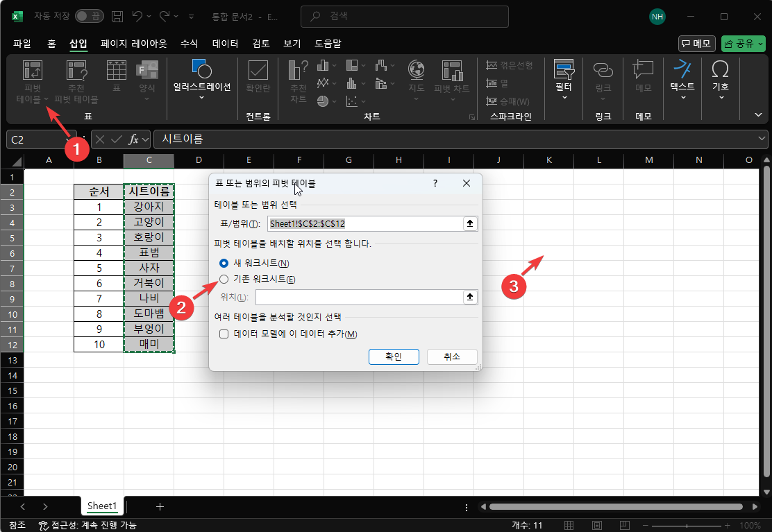Open the 텍스트 dropdown

tap(682, 82)
